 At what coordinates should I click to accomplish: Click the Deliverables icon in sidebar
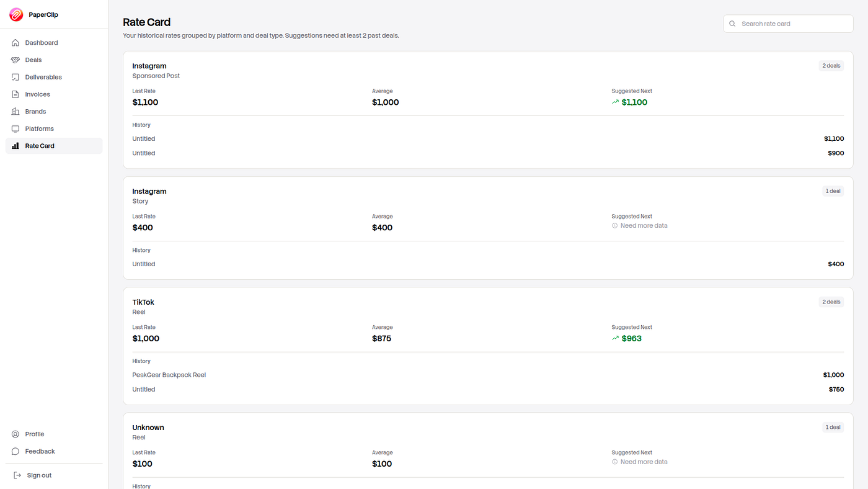15,77
